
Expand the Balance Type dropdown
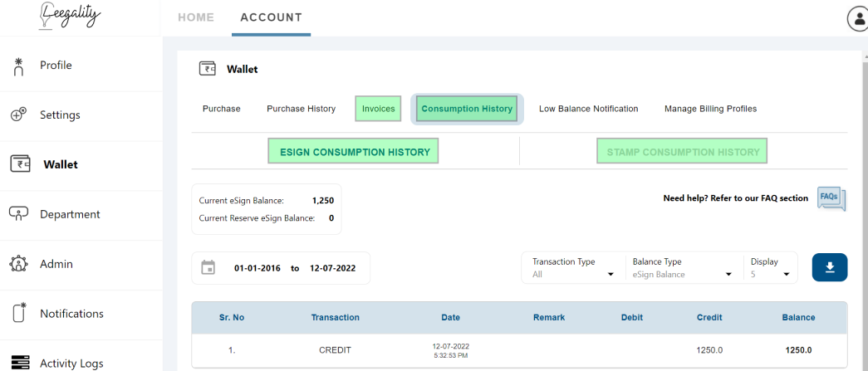pyautogui.click(x=683, y=268)
